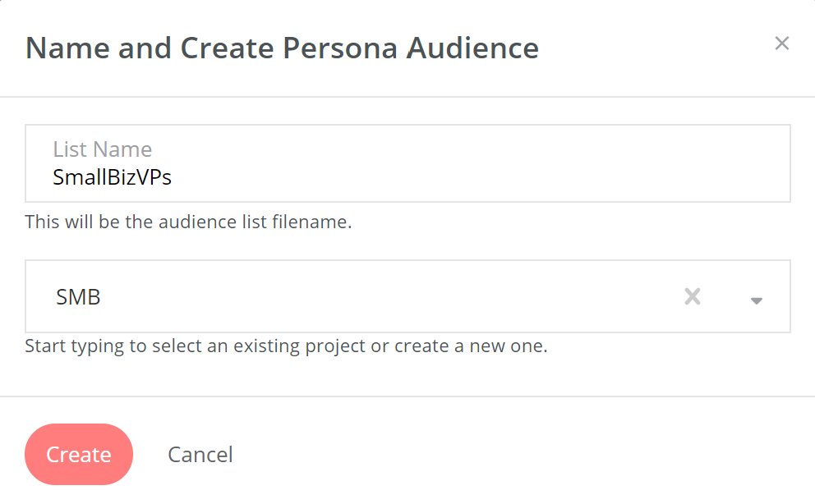This screenshot has width=815, height=504.
Task: Click the SMB selected project value
Action: 78,297
